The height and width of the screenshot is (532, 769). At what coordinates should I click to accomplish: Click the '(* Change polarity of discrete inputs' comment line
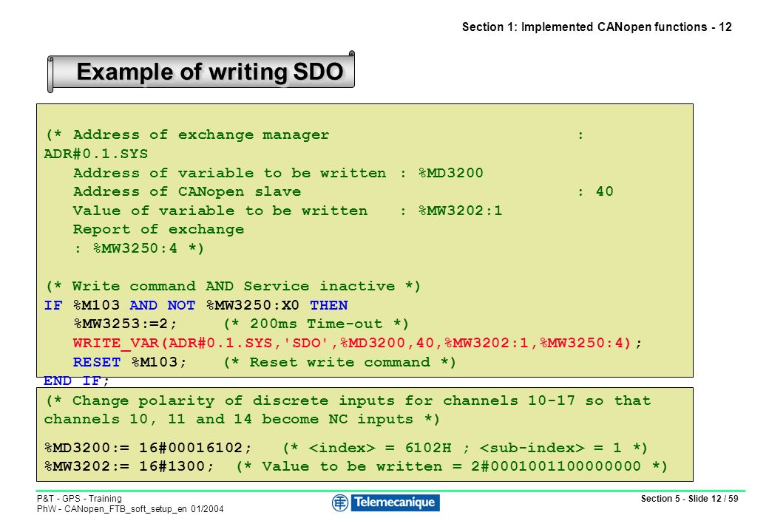coord(348,400)
